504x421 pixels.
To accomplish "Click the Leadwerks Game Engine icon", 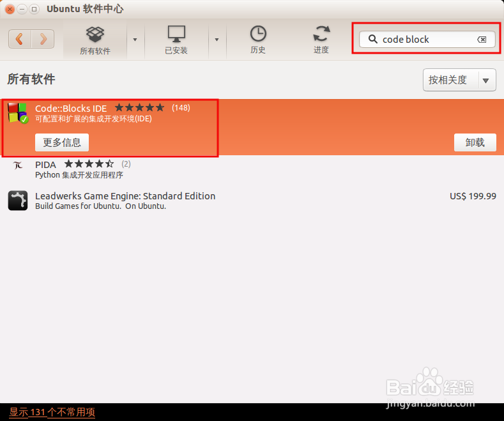I will pyautogui.click(x=18, y=201).
